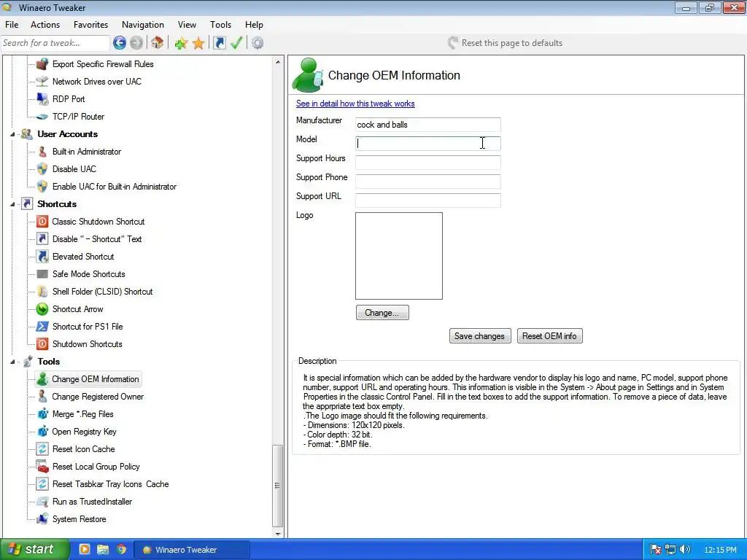Open 'See in detail how this tweak works' link
Viewport: 747px width, 560px height.
click(355, 104)
